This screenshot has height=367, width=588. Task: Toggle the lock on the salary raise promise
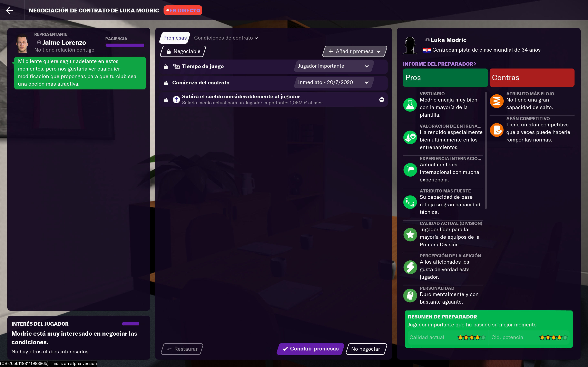pos(166,100)
